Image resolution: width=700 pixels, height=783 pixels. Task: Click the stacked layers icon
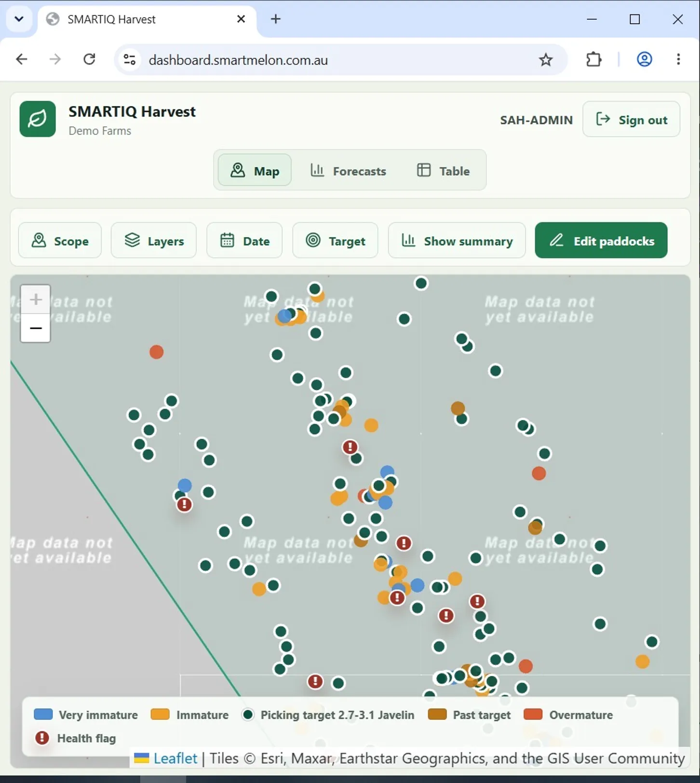[x=132, y=240]
